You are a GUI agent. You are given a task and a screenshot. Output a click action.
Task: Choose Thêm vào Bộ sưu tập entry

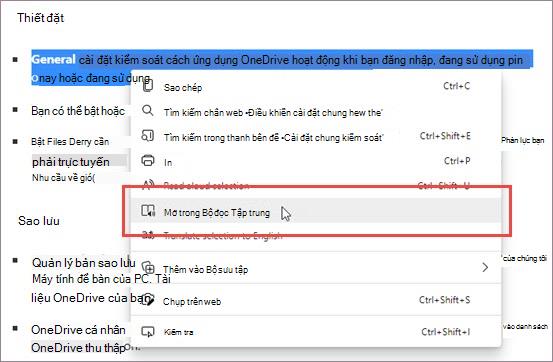pyautogui.click(x=316, y=269)
